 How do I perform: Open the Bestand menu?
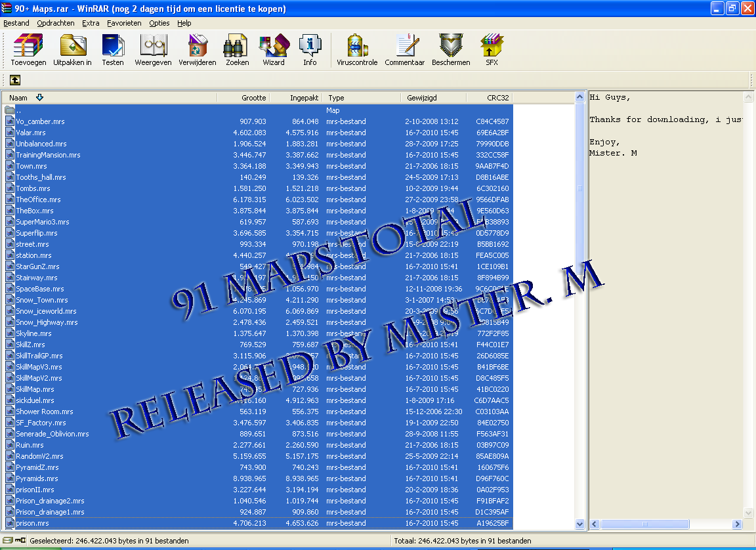[x=16, y=23]
